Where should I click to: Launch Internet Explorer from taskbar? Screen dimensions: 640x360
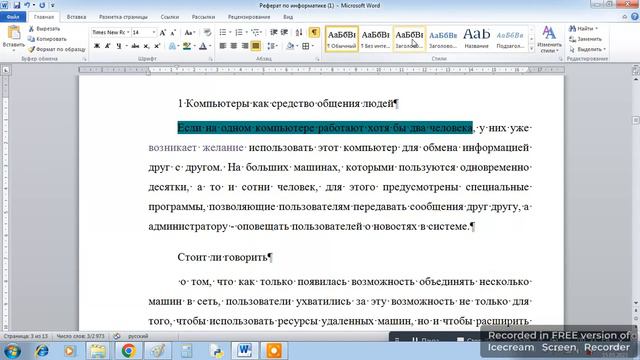tap(42, 351)
